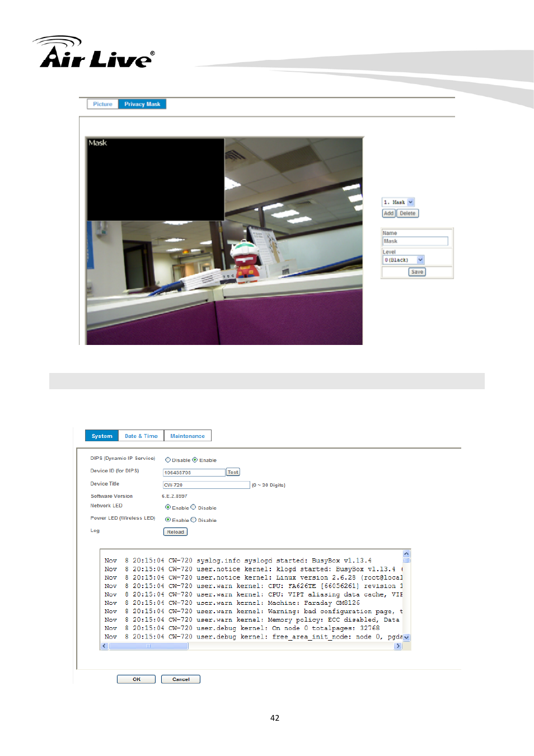Screen dimensions: 534x756
Task: Select the 'Machine: Faraday GM8126' log line
Action: pyautogui.click(x=232, y=603)
